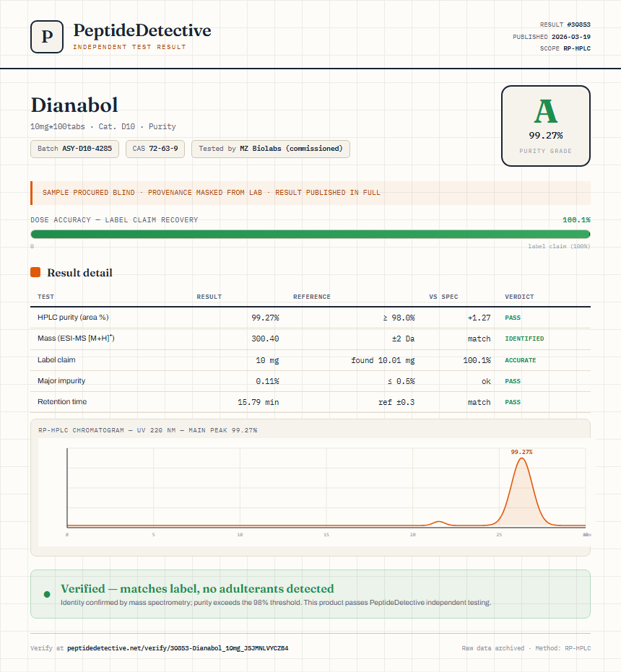The image size is (621, 672).
Task: Click the 99.27% peak label on chart
Action: click(x=521, y=452)
